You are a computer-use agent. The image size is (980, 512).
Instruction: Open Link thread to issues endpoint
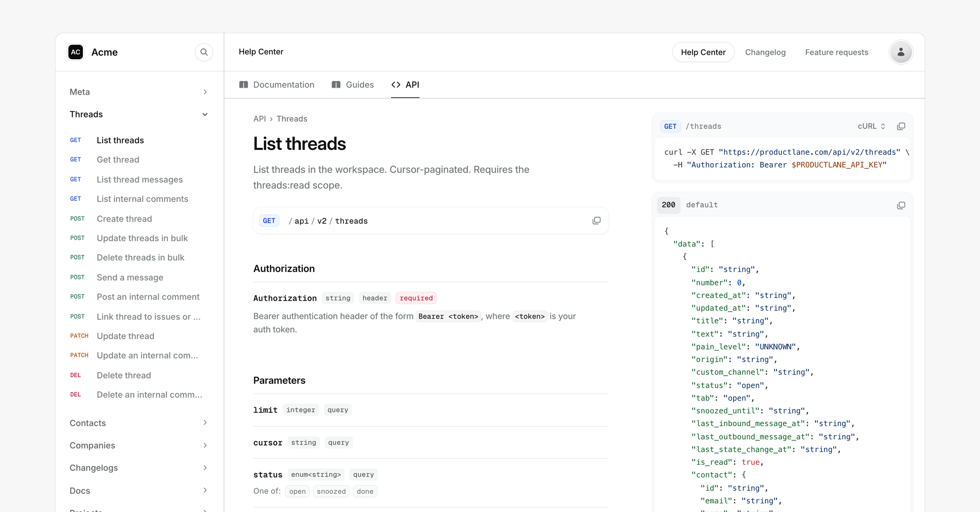click(139, 316)
